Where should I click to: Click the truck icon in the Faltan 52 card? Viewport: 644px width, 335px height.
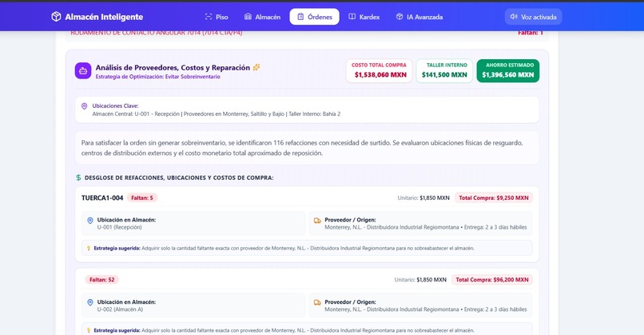click(317, 302)
